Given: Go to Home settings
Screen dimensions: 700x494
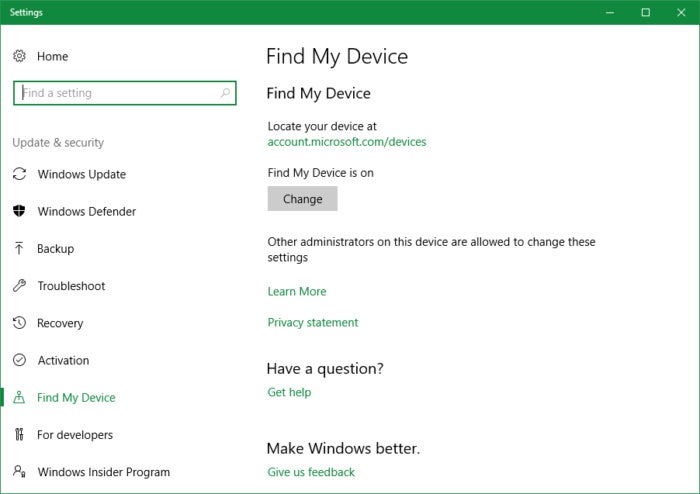Looking at the screenshot, I should (53, 56).
